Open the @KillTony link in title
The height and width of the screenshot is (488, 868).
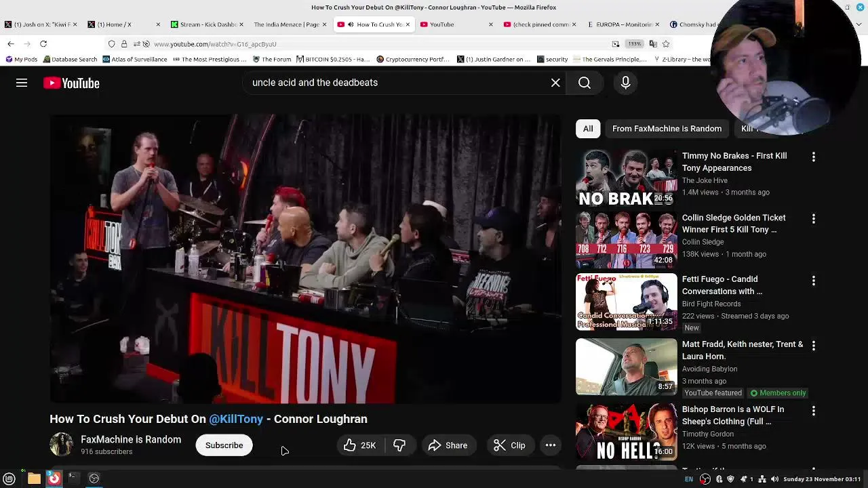tap(235, 419)
